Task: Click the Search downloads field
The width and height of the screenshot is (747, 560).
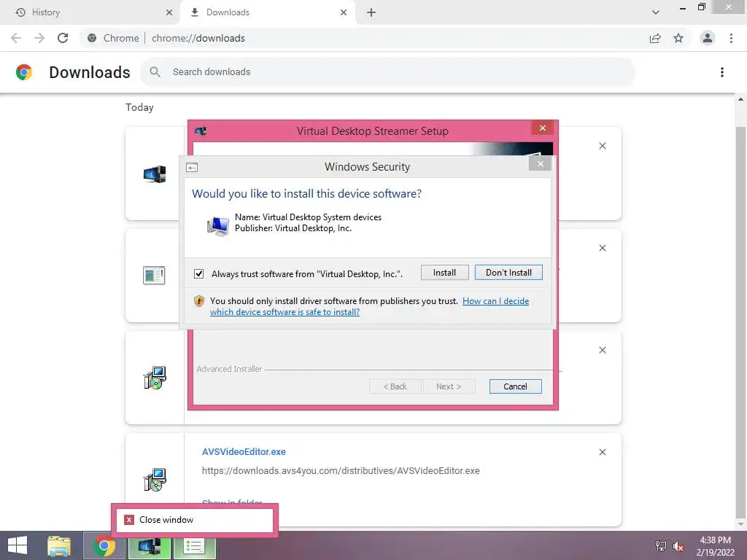Action: coord(388,72)
